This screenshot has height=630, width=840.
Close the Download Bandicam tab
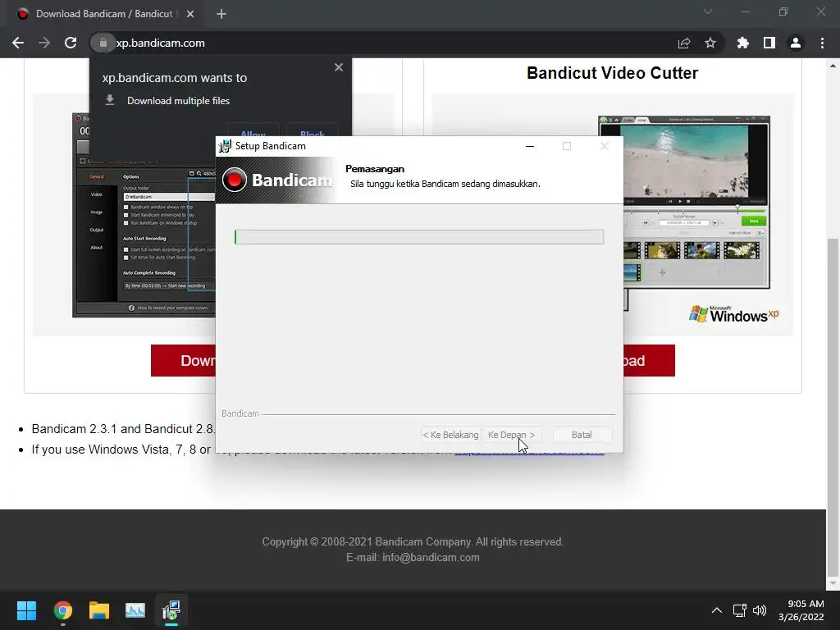point(190,14)
